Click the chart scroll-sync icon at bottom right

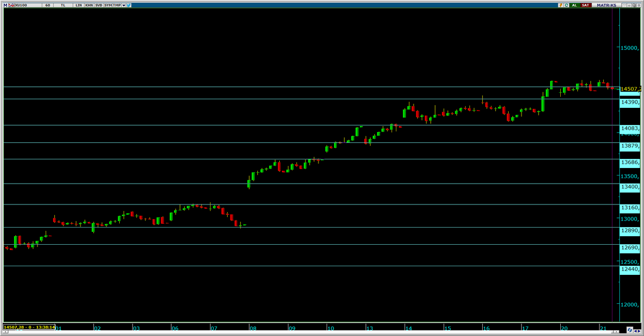(630, 330)
